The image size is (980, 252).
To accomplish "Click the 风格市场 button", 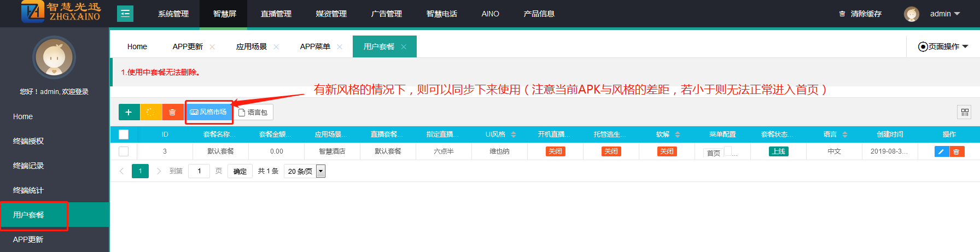I will pos(208,112).
